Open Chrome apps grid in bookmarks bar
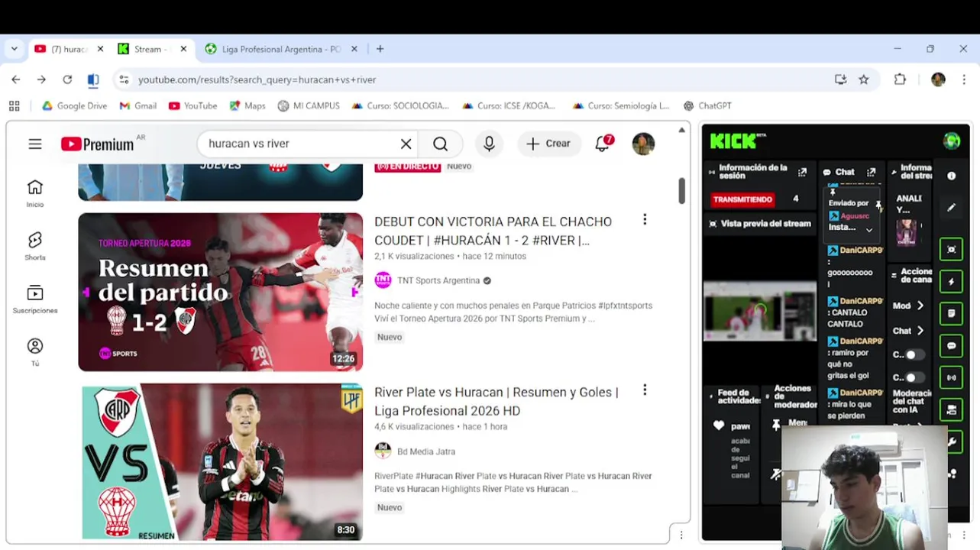 (x=14, y=106)
